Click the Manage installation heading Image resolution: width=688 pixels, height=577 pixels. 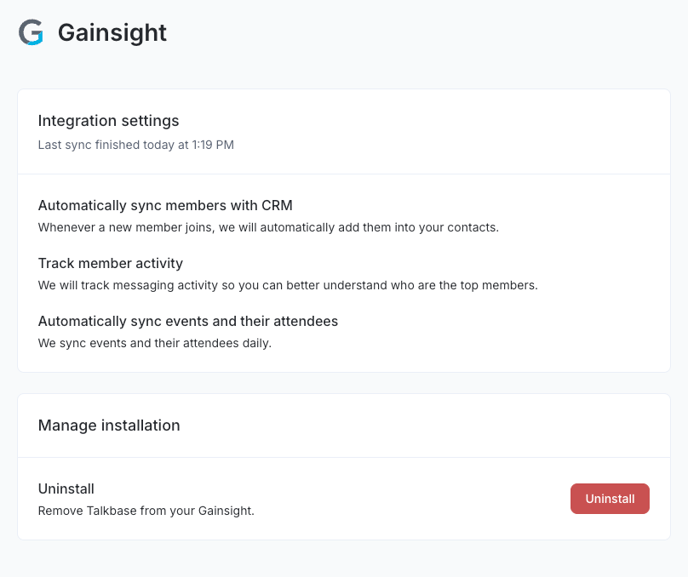point(109,426)
